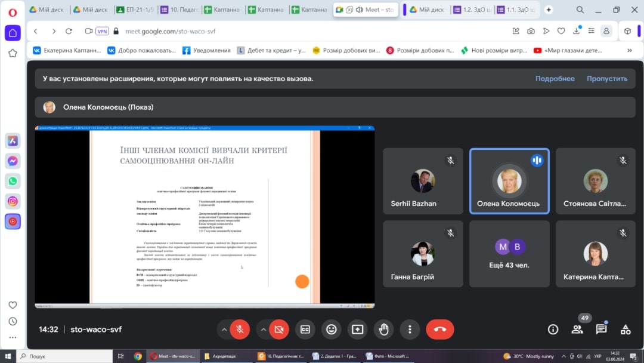Screen dimensions: 644x363
Task: Select the Serhii Bazhan participant tile
Action: [423, 181]
